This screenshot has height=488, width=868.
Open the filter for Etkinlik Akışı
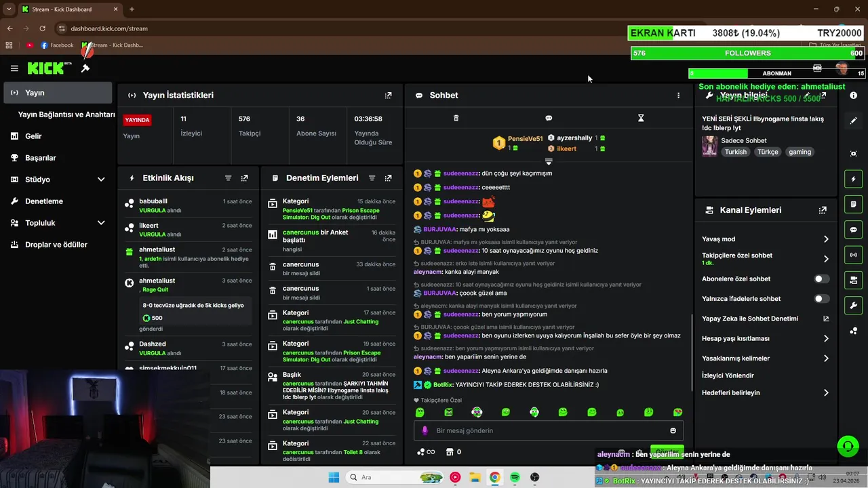click(228, 178)
